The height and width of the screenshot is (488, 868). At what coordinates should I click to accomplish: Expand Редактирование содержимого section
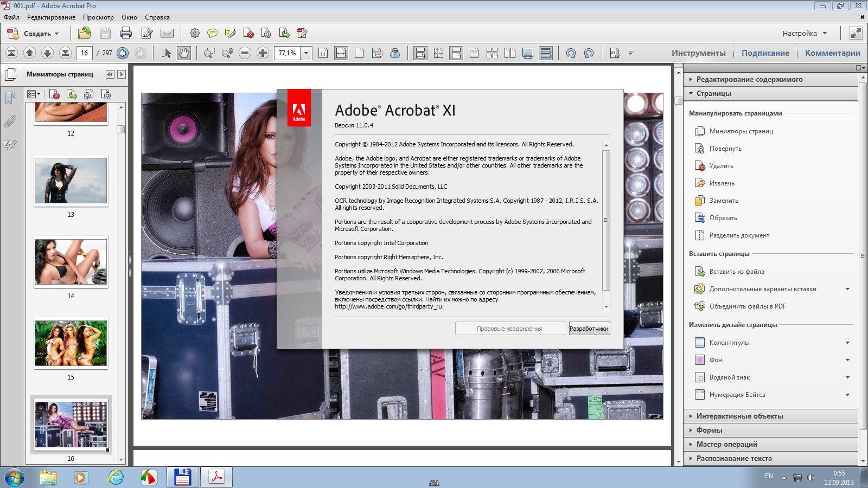pos(770,79)
